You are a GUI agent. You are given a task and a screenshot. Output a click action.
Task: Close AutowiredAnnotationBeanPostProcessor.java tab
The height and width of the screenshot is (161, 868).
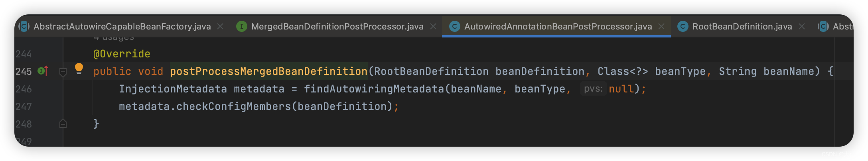tap(661, 26)
